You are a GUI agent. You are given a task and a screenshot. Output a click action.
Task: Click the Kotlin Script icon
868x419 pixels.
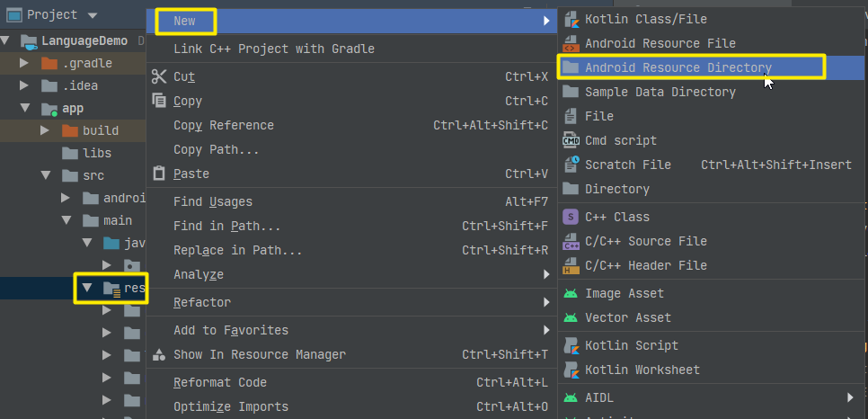point(571,345)
